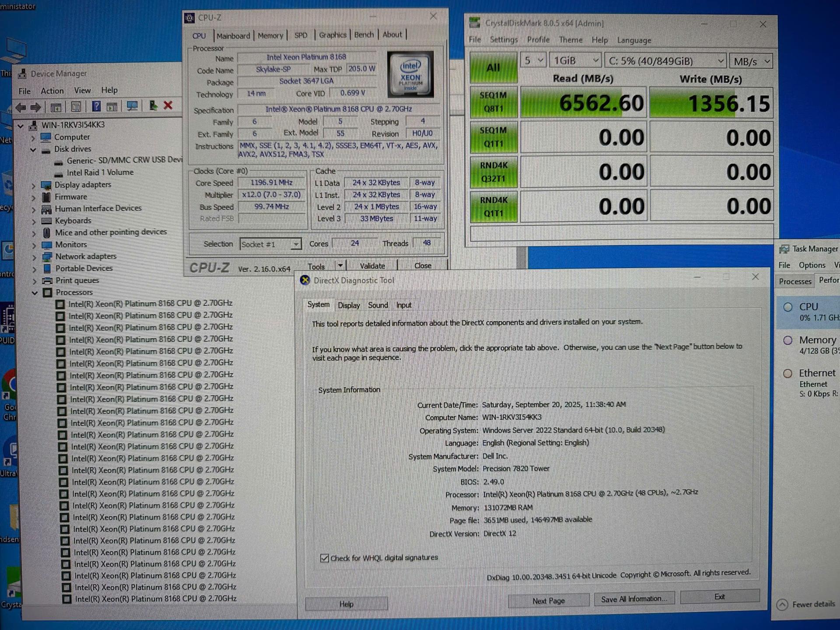Click the Show/Hide Console Tree toolbar icon

55,106
